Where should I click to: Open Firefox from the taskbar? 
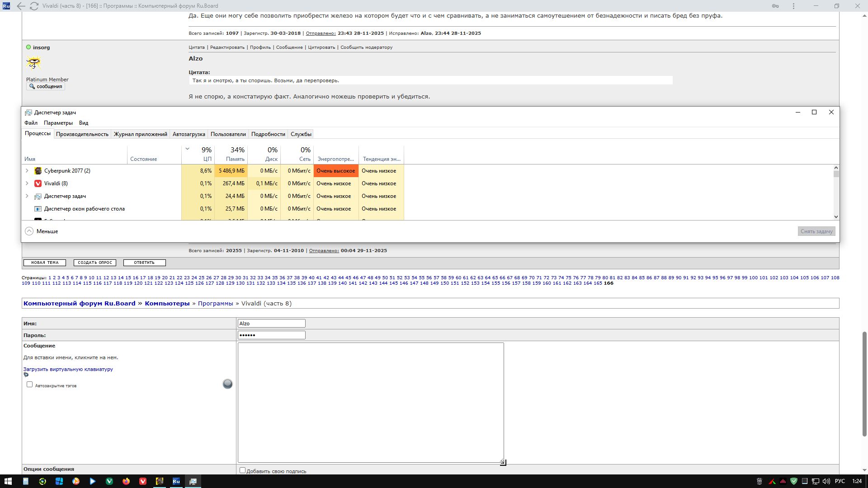click(126, 481)
